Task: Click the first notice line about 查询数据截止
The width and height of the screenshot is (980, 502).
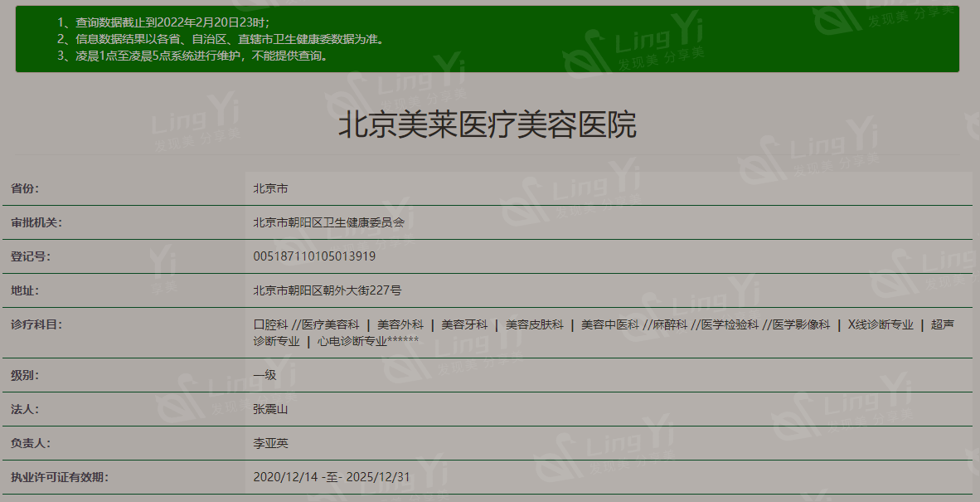Action: (x=163, y=22)
